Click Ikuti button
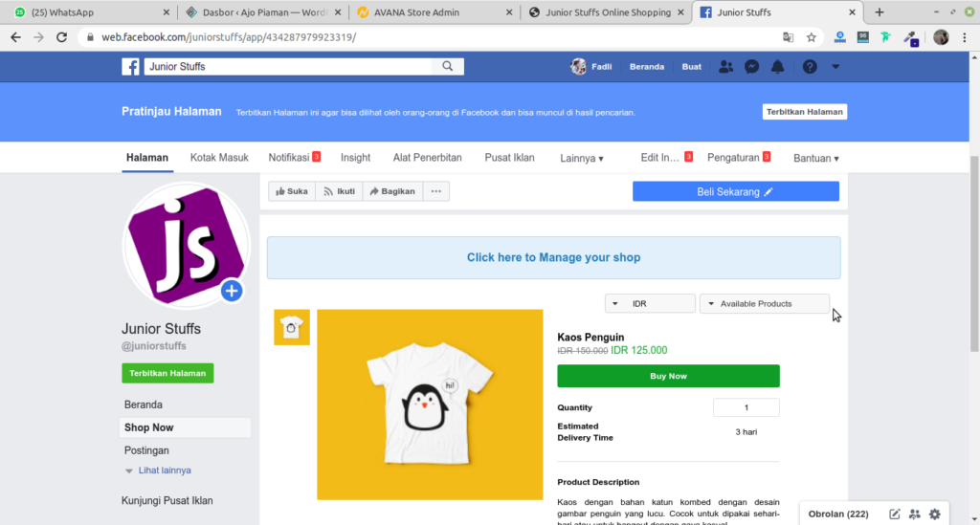Screen dimensions: 980x525 click(340, 191)
